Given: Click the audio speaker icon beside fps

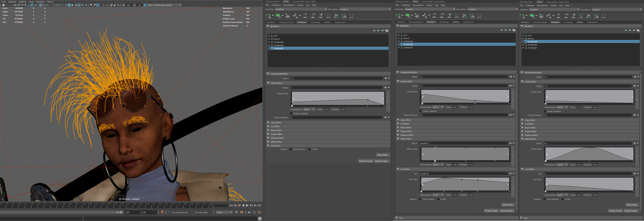Looking at the screenshot, I should point(249,212).
